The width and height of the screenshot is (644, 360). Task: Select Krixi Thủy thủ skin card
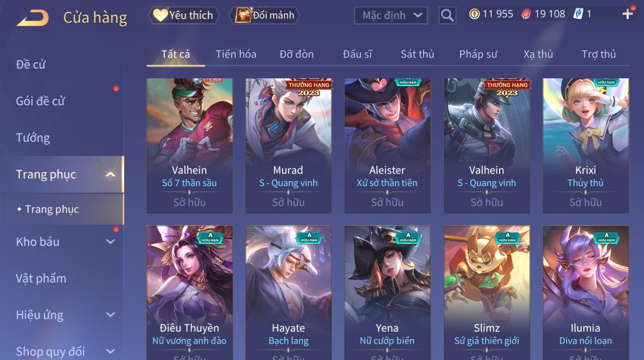coord(585,146)
